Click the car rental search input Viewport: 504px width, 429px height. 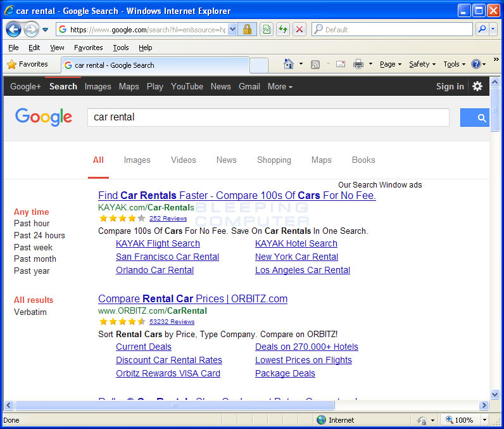coord(268,117)
